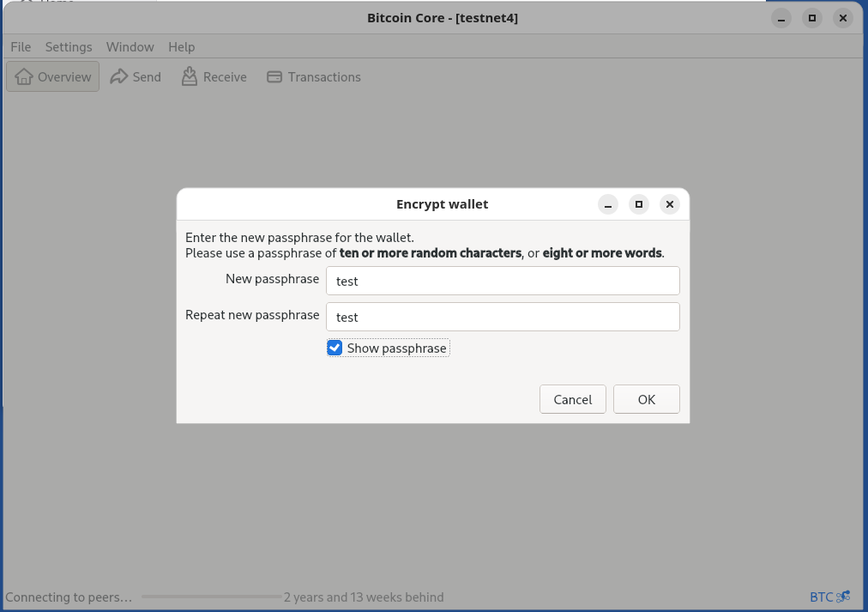Click into the Repeat new passphrase field
Viewport: 868px width, 612px height.
(503, 317)
